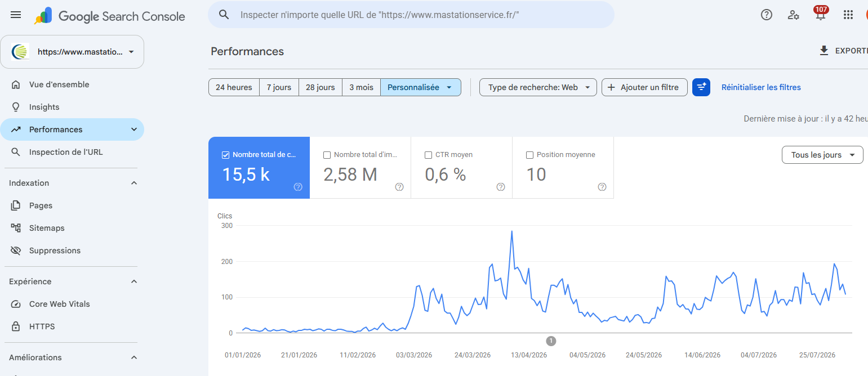Collapse the Améliorations section
This screenshot has height=376, width=868.
[x=134, y=357]
